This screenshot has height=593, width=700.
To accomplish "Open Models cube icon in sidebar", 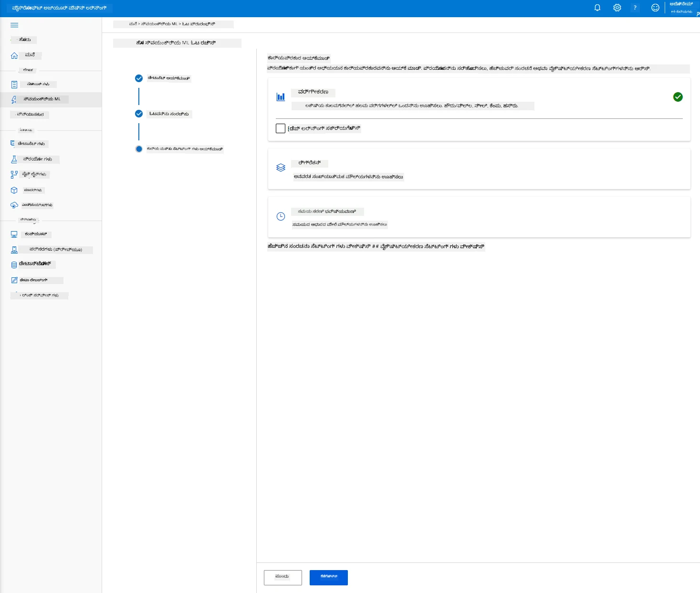I will [14, 190].
